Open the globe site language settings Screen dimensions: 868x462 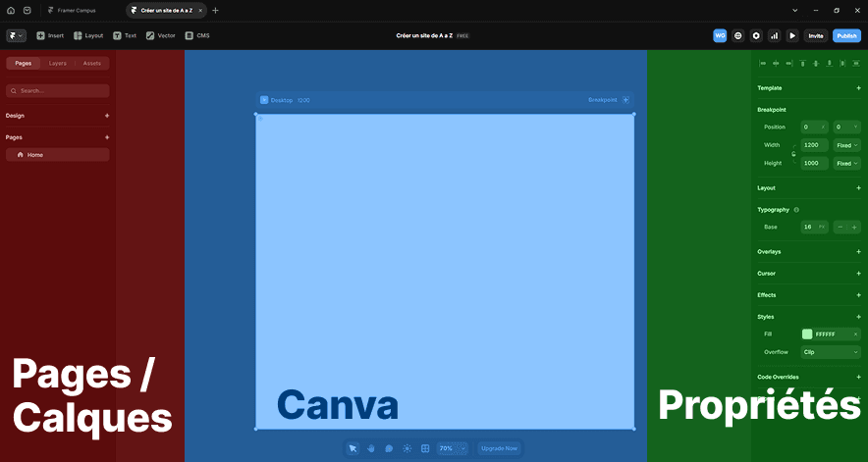click(x=738, y=35)
